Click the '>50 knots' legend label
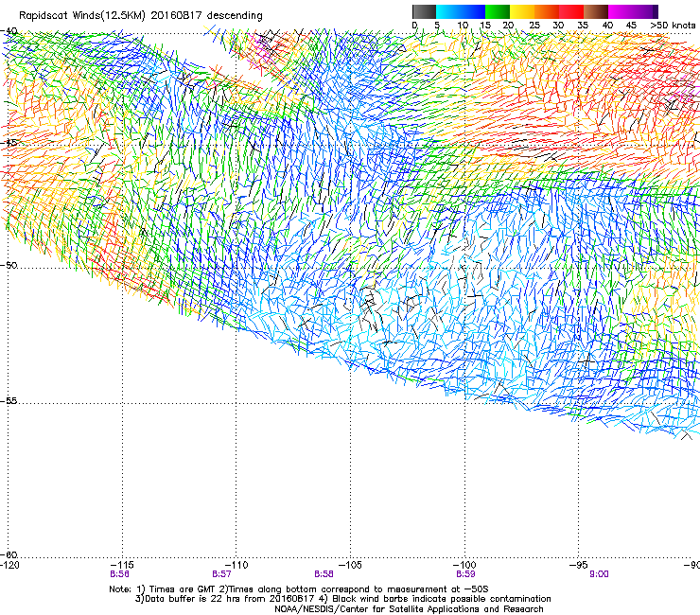 coord(673,26)
